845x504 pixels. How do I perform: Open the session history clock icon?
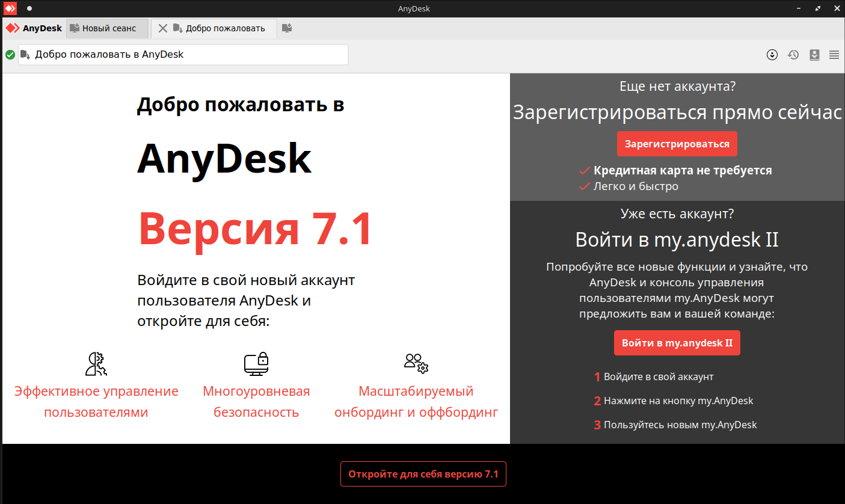click(793, 55)
